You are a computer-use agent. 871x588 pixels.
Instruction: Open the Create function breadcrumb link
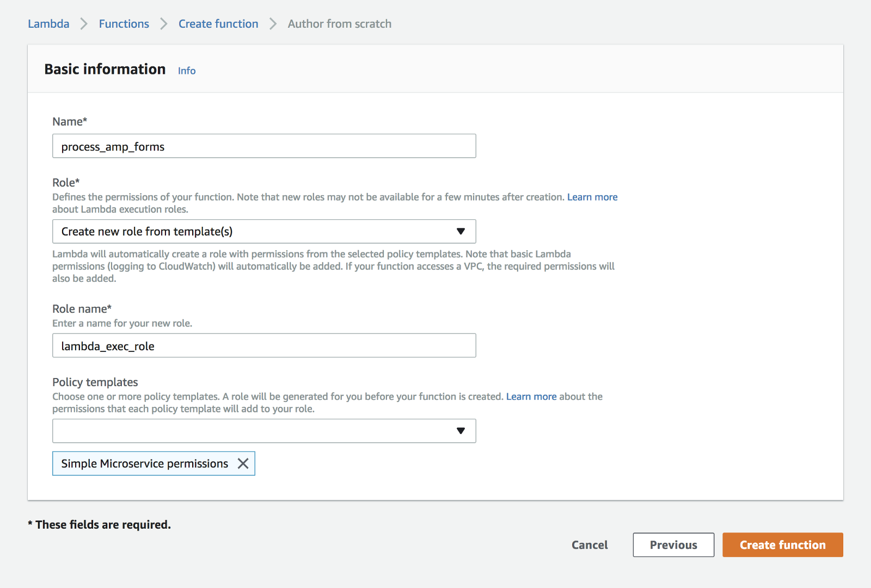point(218,24)
